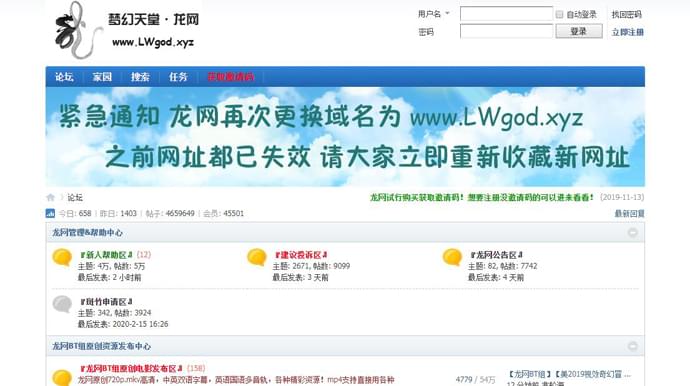This screenshot has width=690, height=386.
Task: Click the 建议投诉区 forum bubble icon
Action: (257, 257)
